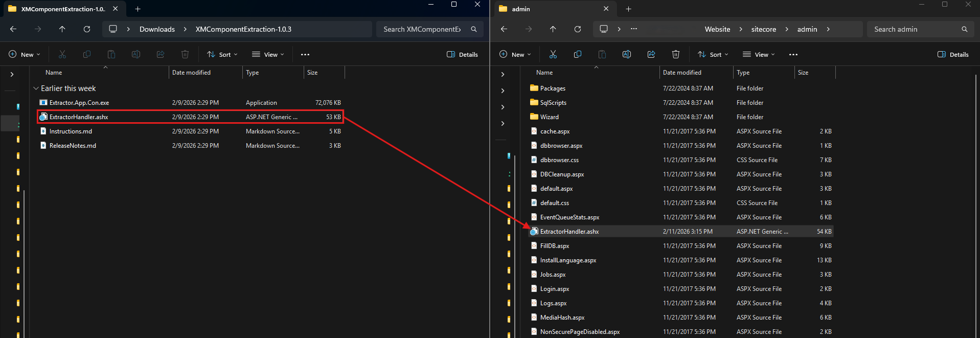The width and height of the screenshot is (980, 338).
Task: Open New dropdown in admin window
Action: (x=515, y=54)
